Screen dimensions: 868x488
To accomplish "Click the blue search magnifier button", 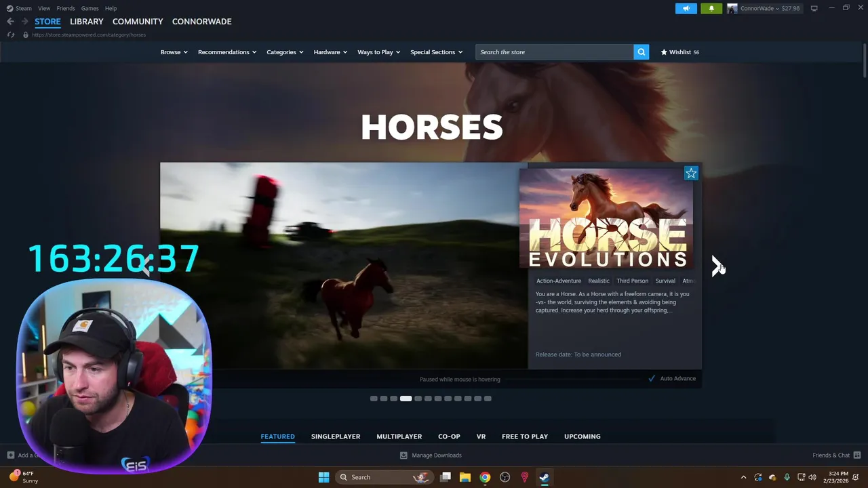I will pos(642,52).
